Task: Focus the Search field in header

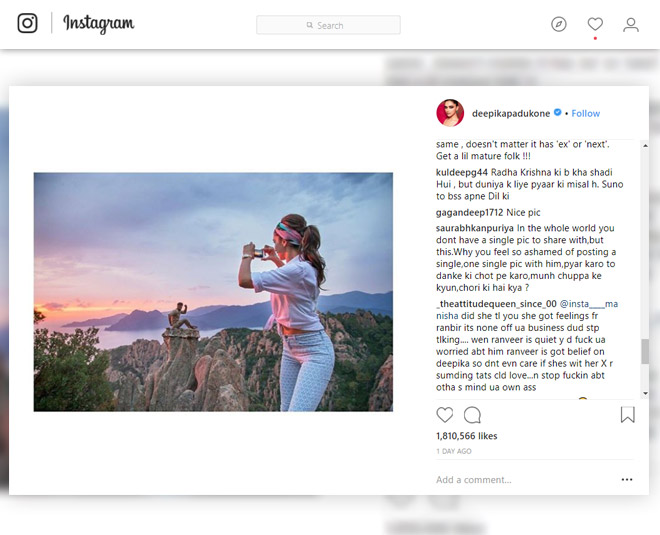Action: click(328, 25)
